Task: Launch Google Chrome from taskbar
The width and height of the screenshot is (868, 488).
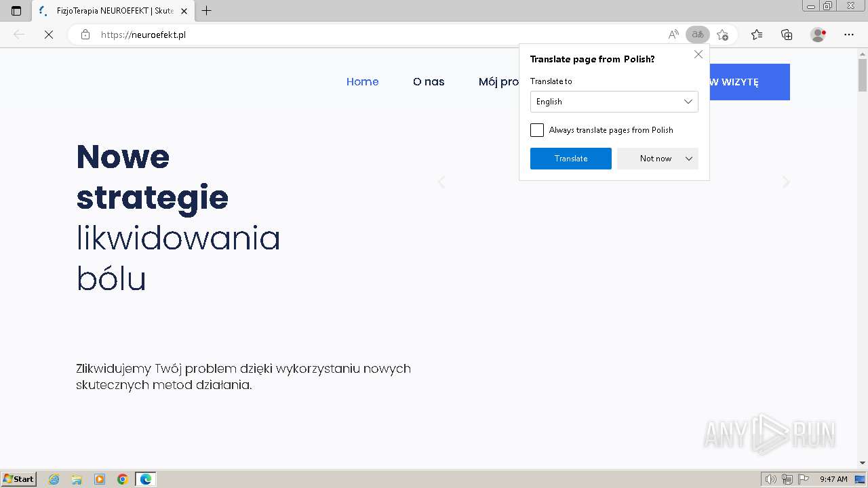Action: [x=123, y=479]
